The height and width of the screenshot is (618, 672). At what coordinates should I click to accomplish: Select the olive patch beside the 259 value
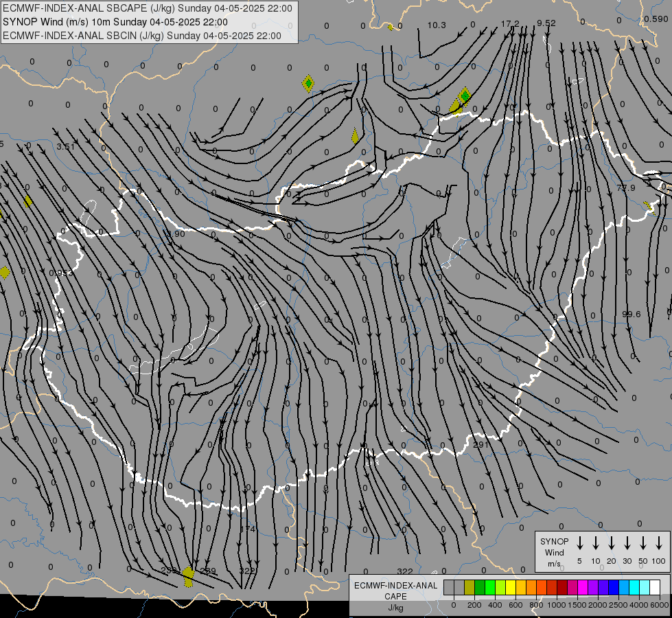(x=188, y=576)
